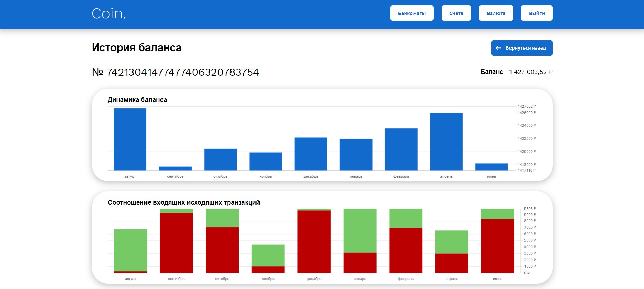Go to the Валюта section
The height and width of the screenshot is (289, 644).
pyautogui.click(x=496, y=13)
